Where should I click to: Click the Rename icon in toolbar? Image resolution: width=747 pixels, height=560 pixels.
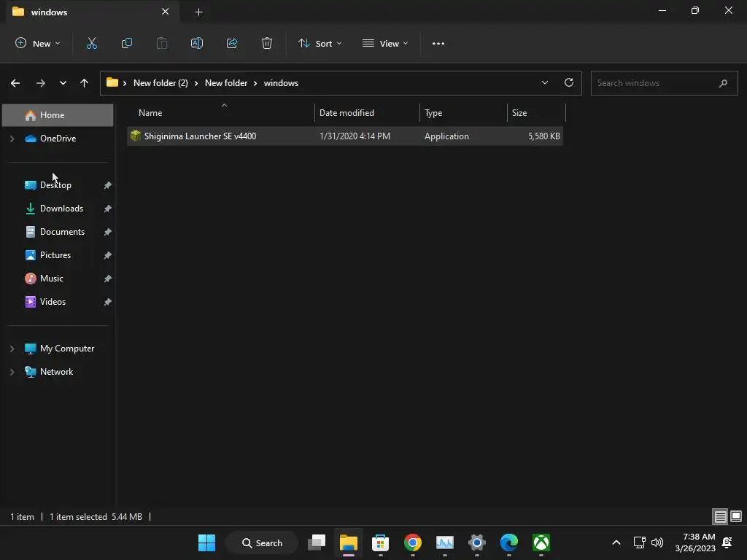(197, 43)
